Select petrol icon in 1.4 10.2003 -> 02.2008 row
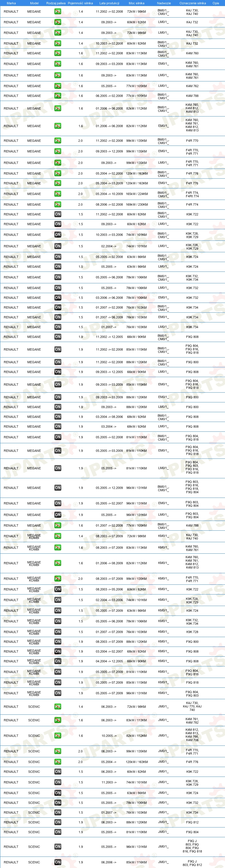 pos(58,43)
